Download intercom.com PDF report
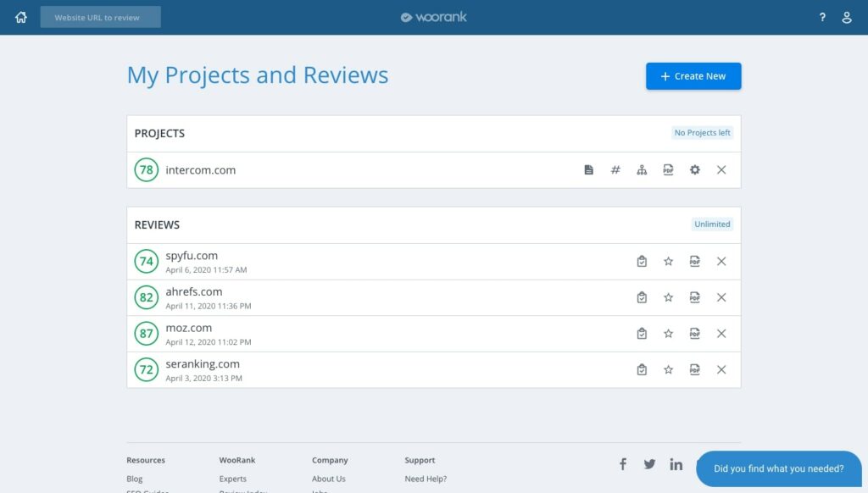 (x=669, y=170)
